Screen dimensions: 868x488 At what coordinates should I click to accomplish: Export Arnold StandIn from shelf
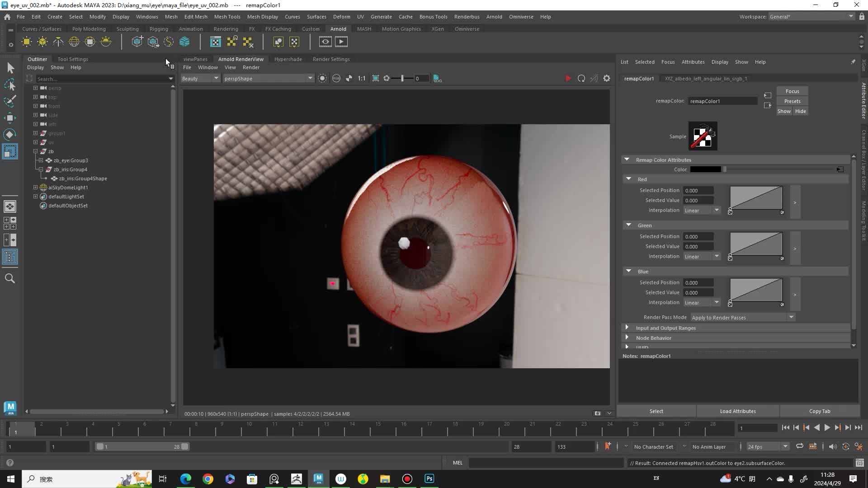(x=153, y=42)
